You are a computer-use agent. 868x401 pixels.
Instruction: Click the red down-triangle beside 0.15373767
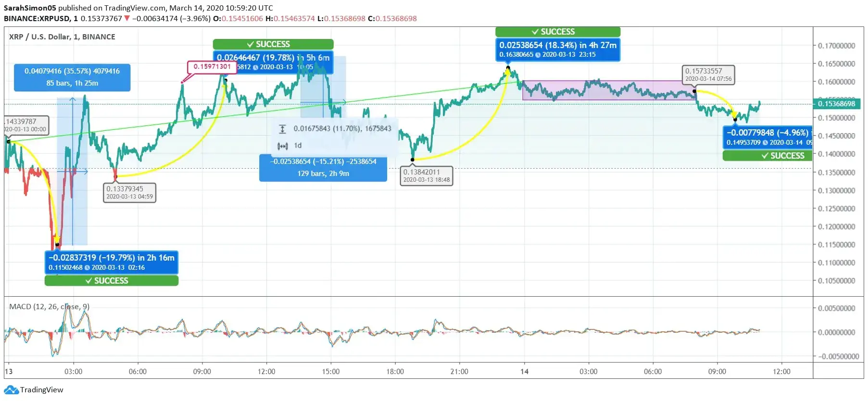click(127, 19)
